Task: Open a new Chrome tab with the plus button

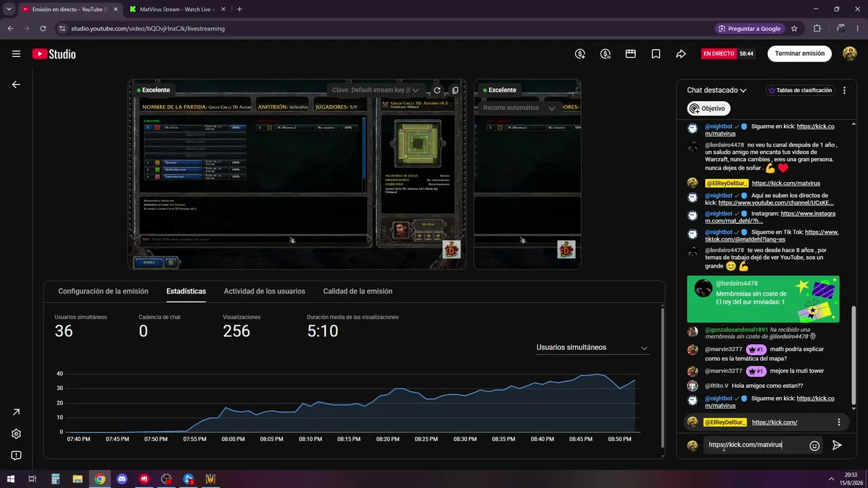Action: pos(239,9)
